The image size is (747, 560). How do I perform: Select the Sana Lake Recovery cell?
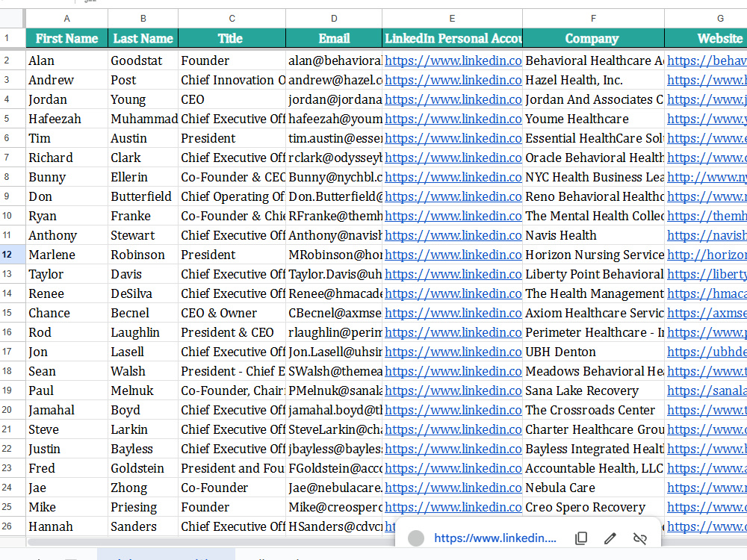click(593, 391)
